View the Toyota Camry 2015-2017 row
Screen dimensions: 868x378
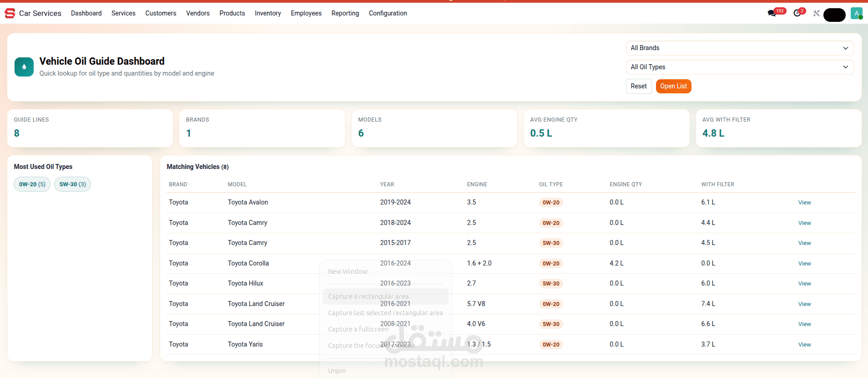point(804,243)
